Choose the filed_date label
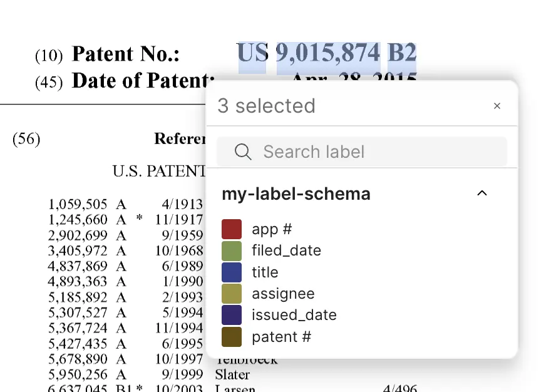The height and width of the screenshot is (392, 556). tap(286, 250)
